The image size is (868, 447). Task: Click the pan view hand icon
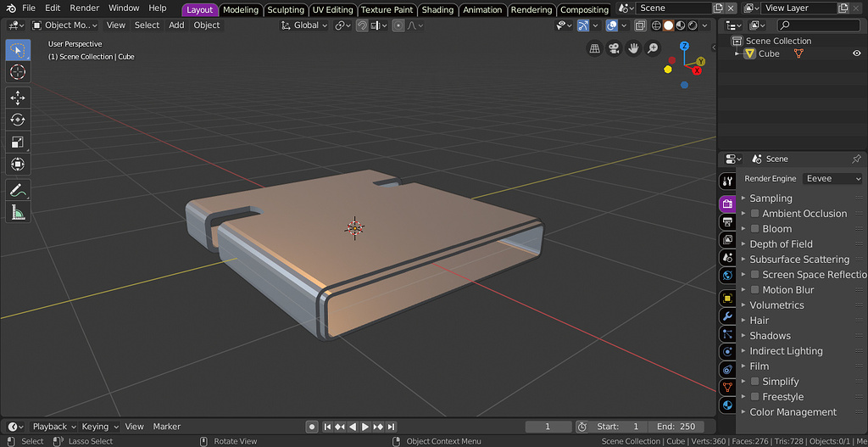633,48
